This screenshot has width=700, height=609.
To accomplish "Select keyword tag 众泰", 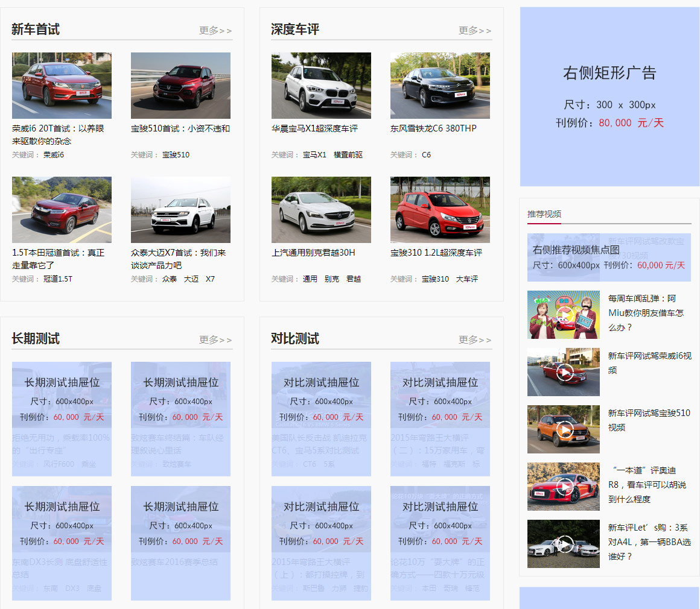I will point(169,279).
